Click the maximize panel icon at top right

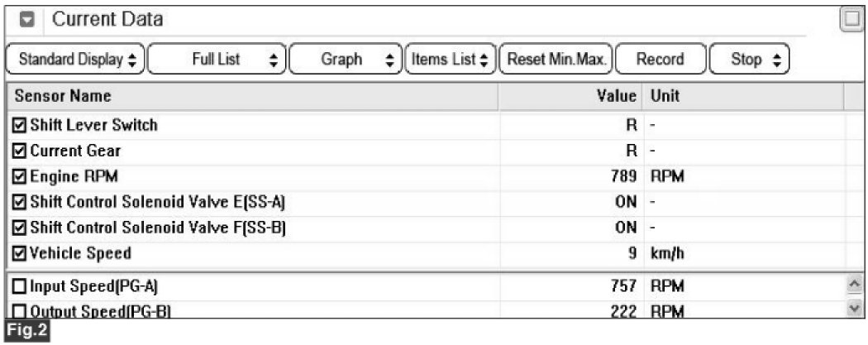[x=851, y=21]
